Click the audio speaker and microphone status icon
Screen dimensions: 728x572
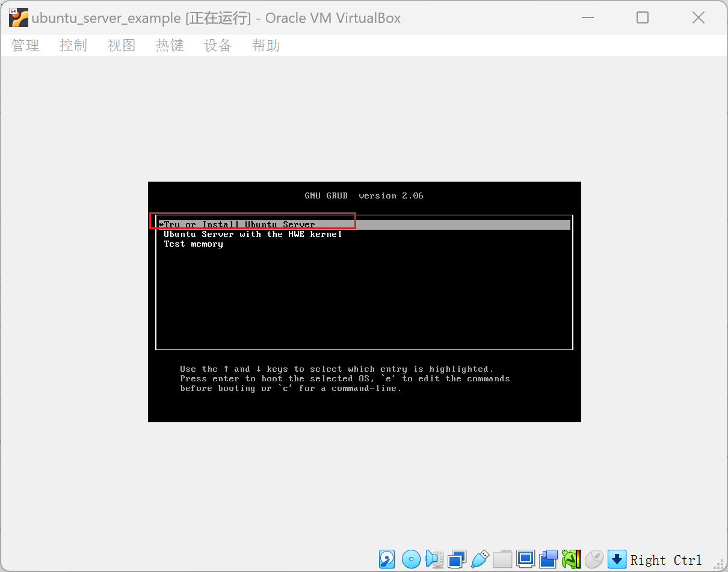pyautogui.click(x=434, y=559)
